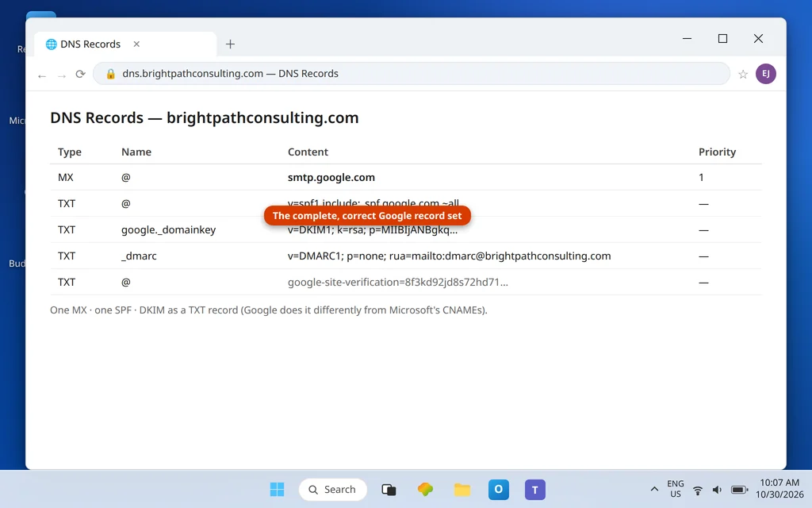This screenshot has width=812, height=508.
Task: Minimize the browser window
Action: coord(688,38)
